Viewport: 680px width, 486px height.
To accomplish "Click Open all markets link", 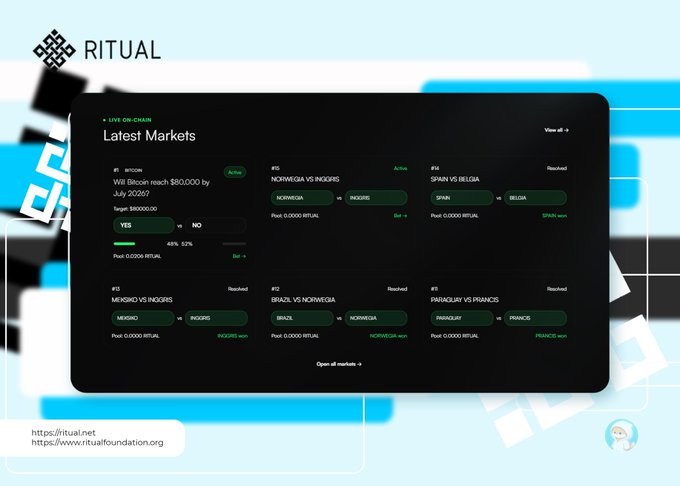I will 339,364.
